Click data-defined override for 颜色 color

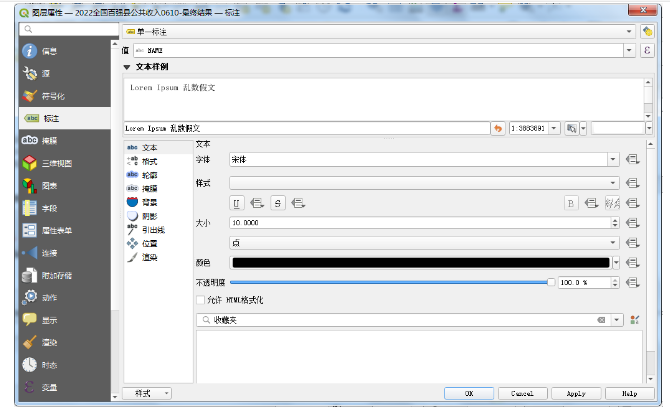point(632,263)
